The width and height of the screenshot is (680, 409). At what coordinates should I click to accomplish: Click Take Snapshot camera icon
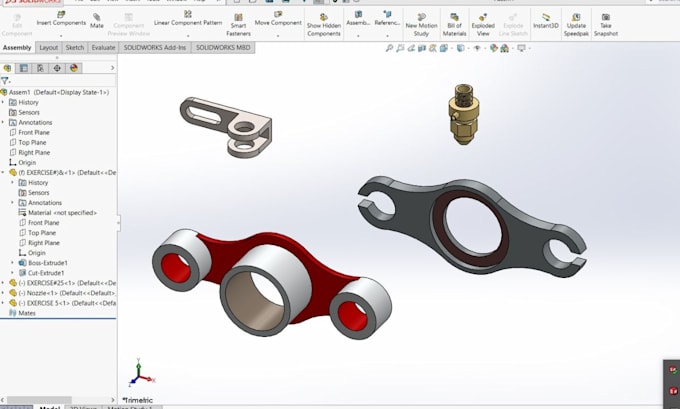tap(605, 25)
